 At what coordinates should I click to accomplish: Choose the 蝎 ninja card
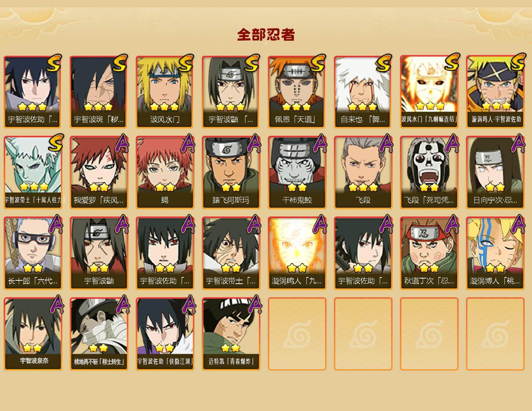[165, 172]
